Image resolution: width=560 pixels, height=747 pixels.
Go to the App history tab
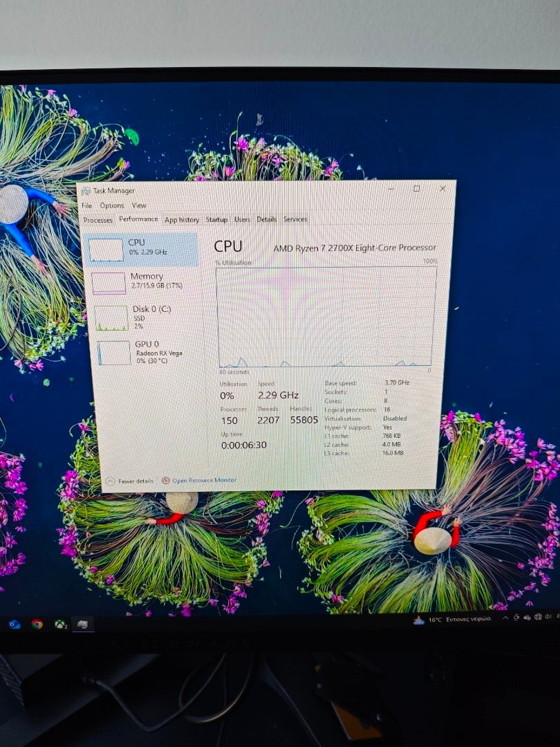181,220
